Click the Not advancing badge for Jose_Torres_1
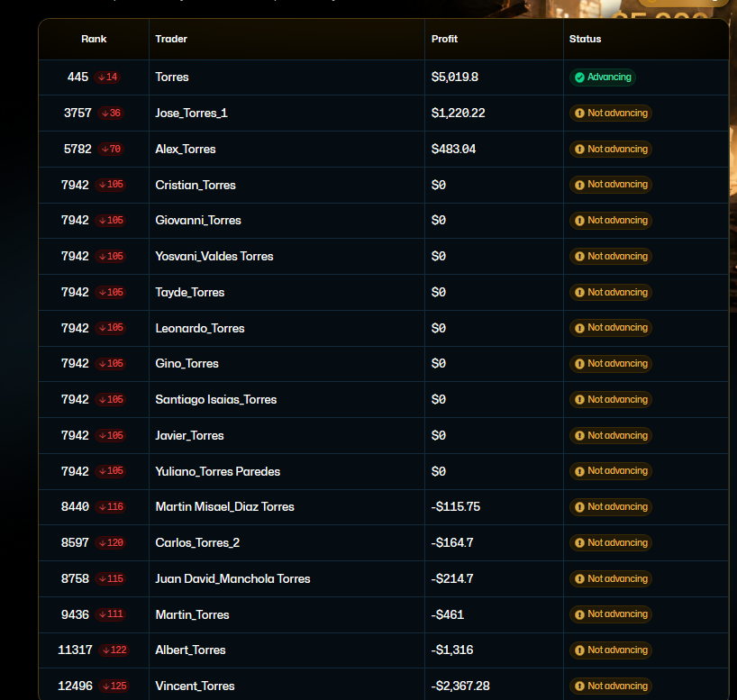737x700 pixels. [x=611, y=113]
